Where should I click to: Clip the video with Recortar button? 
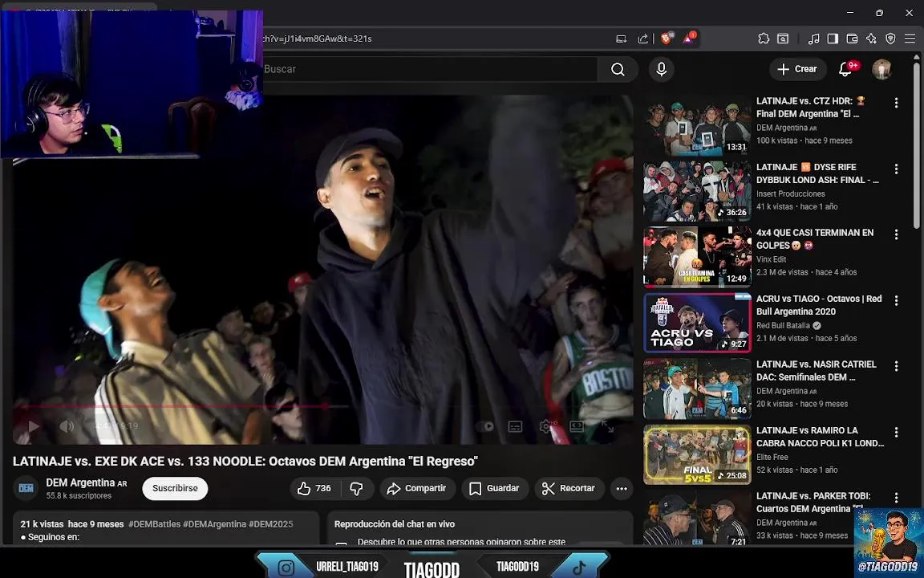tap(569, 488)
